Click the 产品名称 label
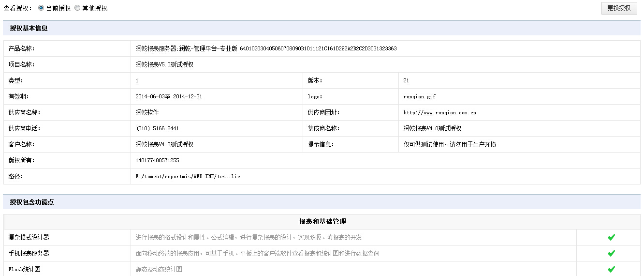This screenshot has width=644, height=276. click(22, 49)
